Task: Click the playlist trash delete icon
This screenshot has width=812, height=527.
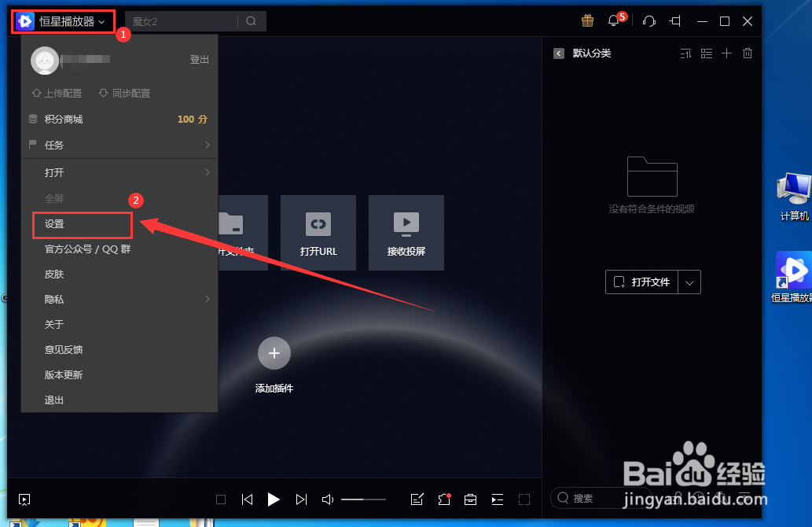Action: (748, 53)
